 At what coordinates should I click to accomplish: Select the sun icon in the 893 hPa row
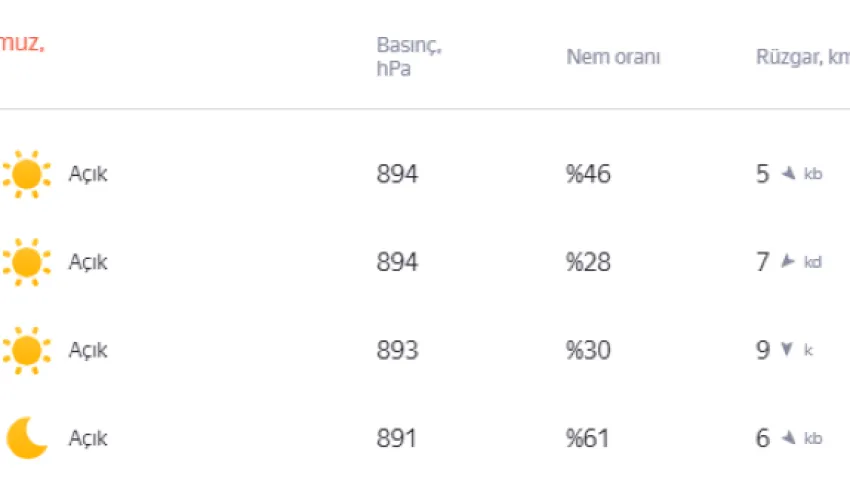coord(26,350)
